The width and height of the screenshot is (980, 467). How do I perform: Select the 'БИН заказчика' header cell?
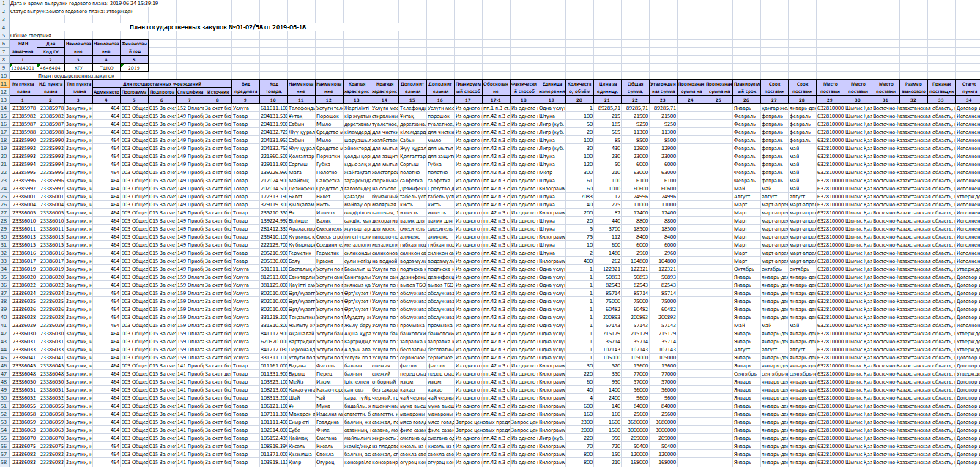[23, 48]
